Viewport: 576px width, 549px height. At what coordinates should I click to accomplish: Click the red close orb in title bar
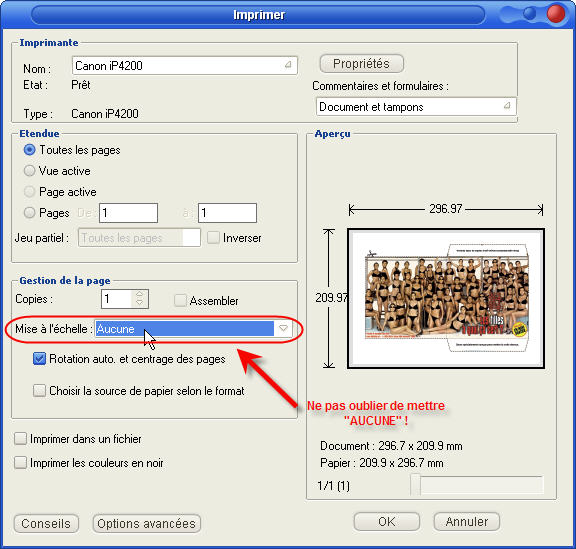click(556, 13)
